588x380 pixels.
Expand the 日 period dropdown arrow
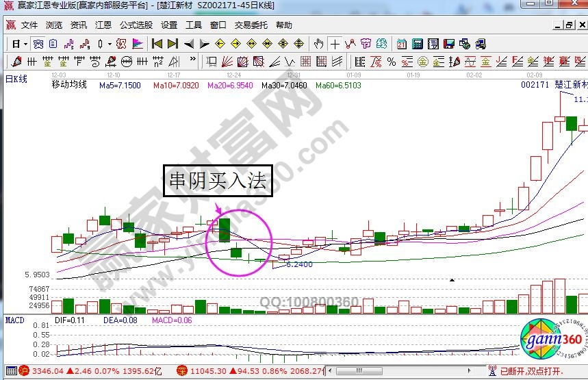pos(25,44)
